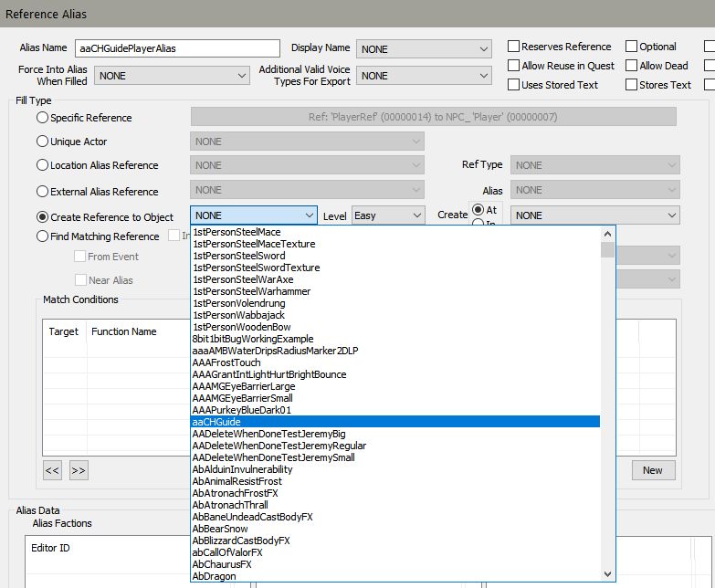Click the Alias Name text field
Screen dimensions: 715x588
coord(179,48)
